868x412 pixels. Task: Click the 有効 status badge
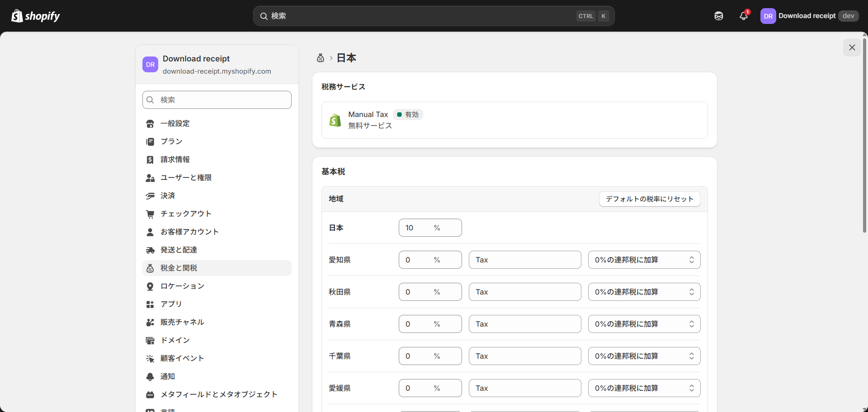click(408, 115)
